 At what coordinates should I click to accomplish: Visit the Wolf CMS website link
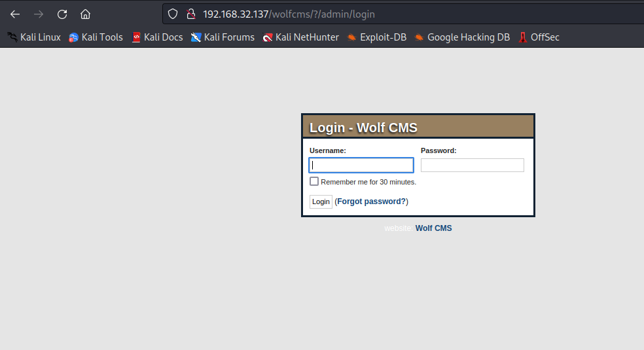(x=433, y=228)
